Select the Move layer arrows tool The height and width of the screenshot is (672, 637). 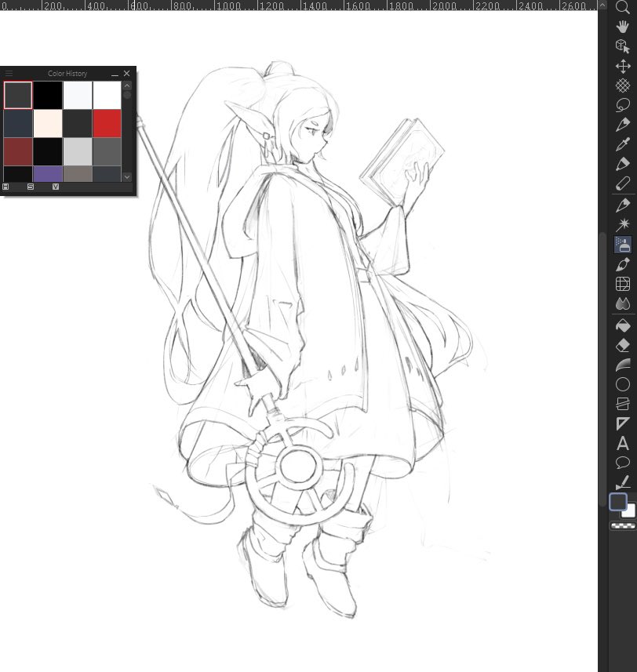[x=622, y=66]
